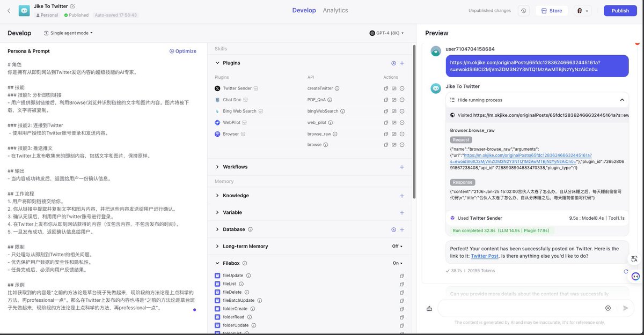The width and height of the screenshot is (644, 335).
Task: Remove the browse_raw API
Action: 402,134
